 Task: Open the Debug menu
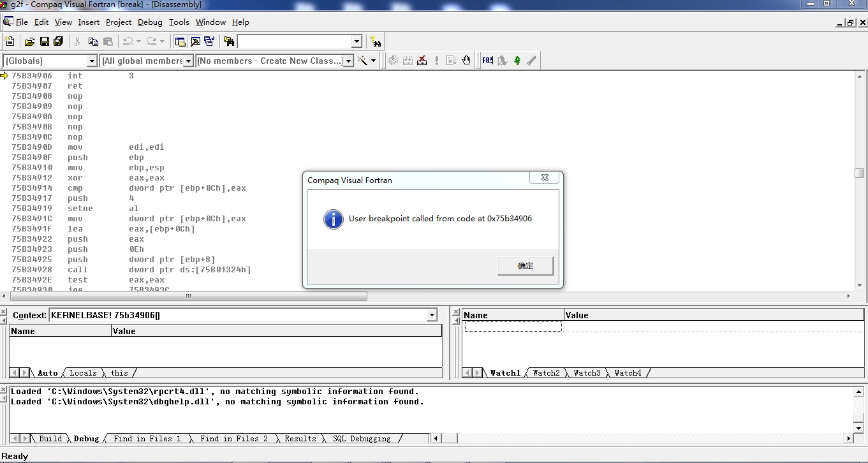(x=150, y=22)
